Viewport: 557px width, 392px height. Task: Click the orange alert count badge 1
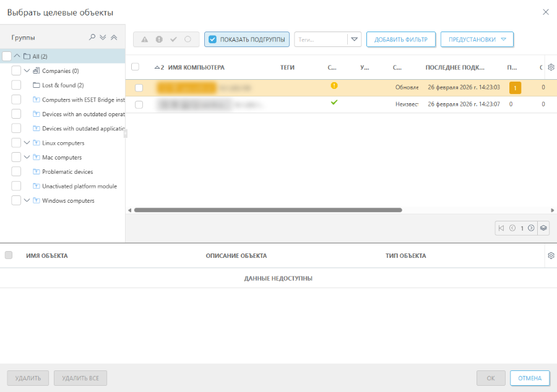[x=515, y=88]
